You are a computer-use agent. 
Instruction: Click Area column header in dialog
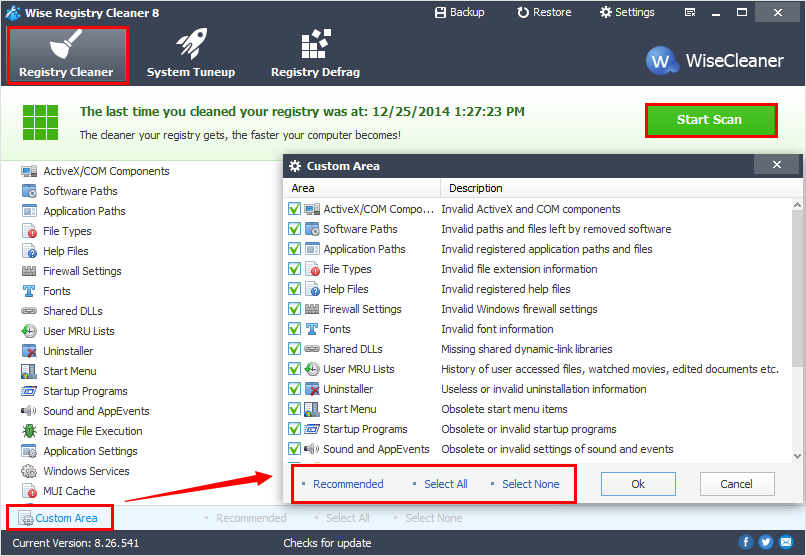pyautogui.click(x=362, y=188)
